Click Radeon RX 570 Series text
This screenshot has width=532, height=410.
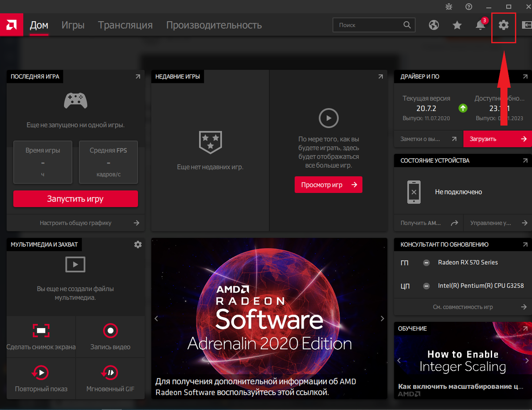[468, 262]
